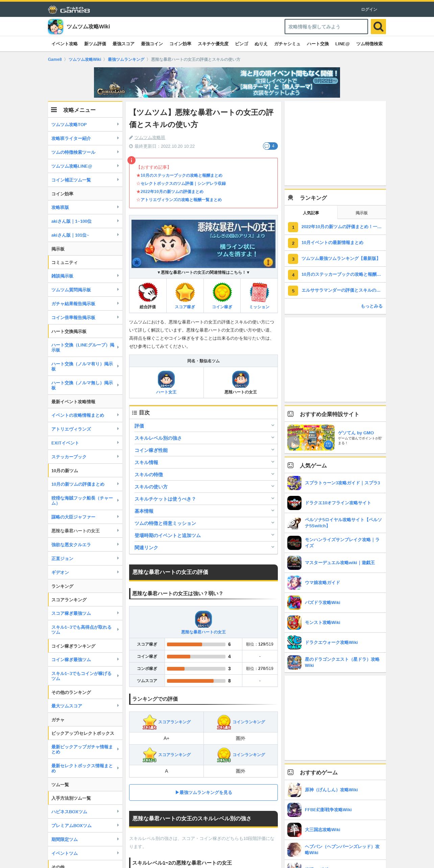Viewport: 434px width, 868px height.
Task: Open the 最強ツムランキング breadcrumb link
Action: [126, 59]
